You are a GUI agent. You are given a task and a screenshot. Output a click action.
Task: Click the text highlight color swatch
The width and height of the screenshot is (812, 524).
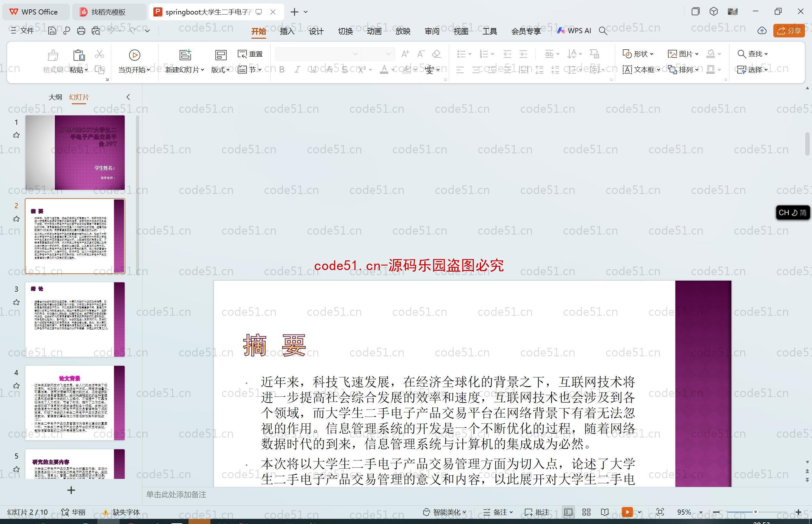click(x=406, y=70)
